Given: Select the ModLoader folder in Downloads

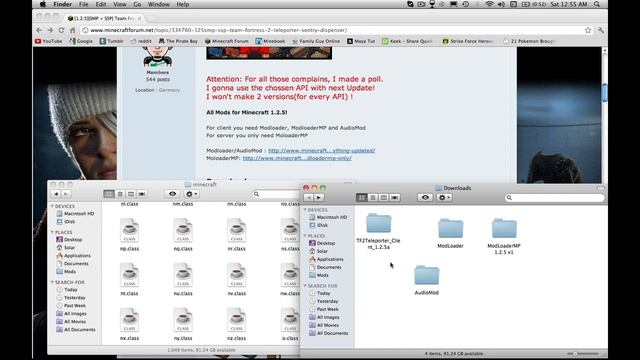Looking at the screenshot, I should pyautogui.click(x=450, y=233).
